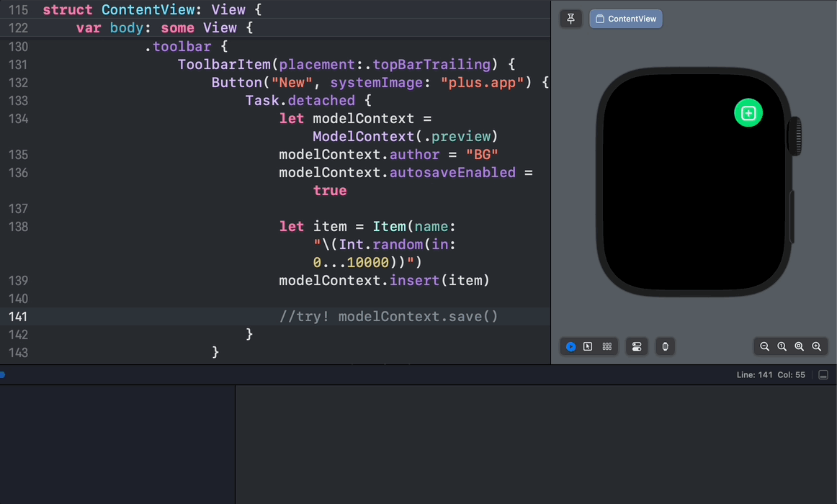Click the Digital Crown on the watch preview

795,137
